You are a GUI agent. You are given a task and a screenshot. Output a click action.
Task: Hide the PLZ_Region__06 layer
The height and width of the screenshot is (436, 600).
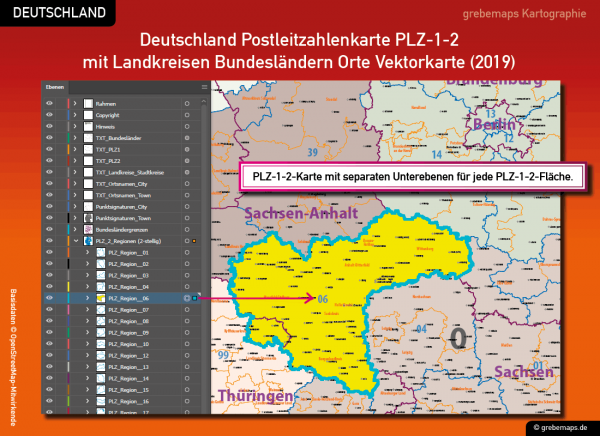click(x=49, y=298)
